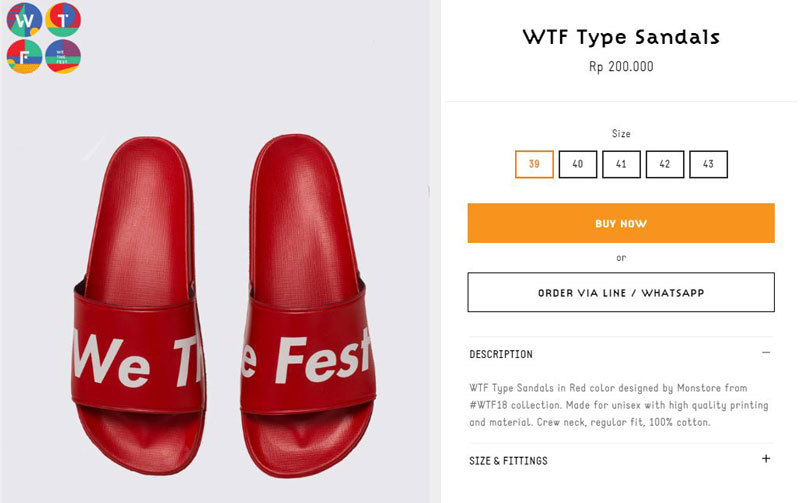Click the left red sandal image
The image size is (800, 503).
coord(139,306)
